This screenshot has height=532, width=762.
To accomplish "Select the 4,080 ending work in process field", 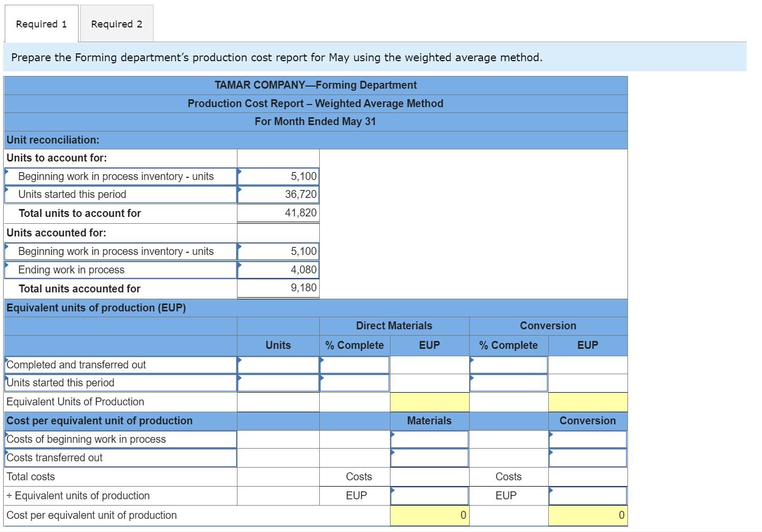I will click(278, 270).
